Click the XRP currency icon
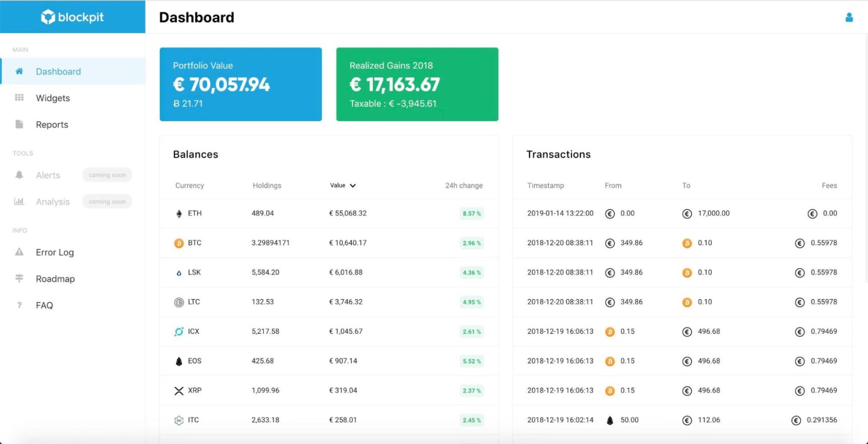868x444 pixels. click(x=179, y=391)
